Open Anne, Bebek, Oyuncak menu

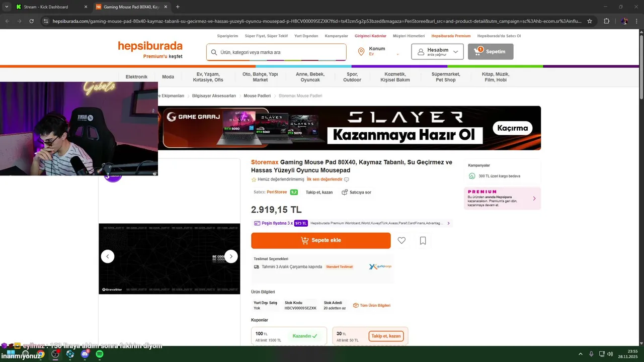310,77
